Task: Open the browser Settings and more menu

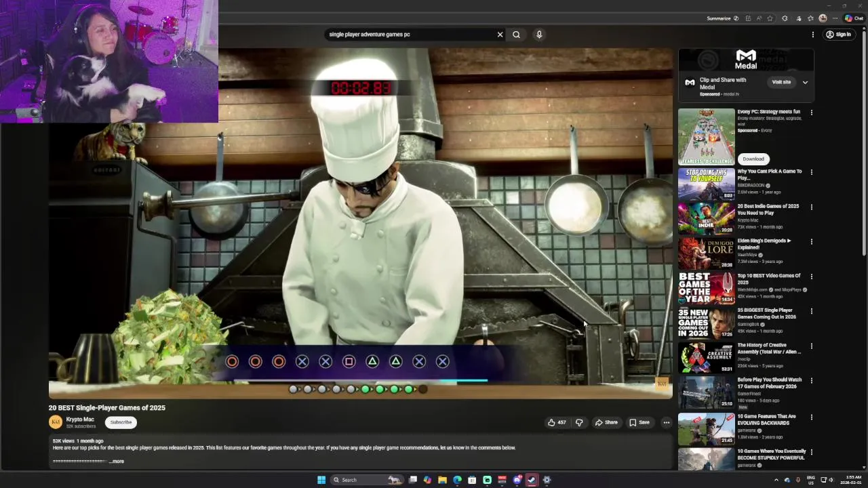Action: [835, 18]
